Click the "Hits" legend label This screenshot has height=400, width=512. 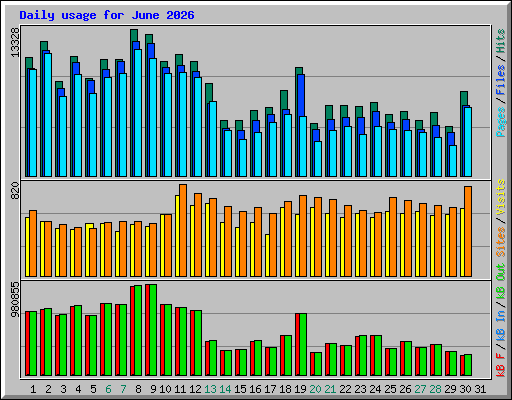501,41
